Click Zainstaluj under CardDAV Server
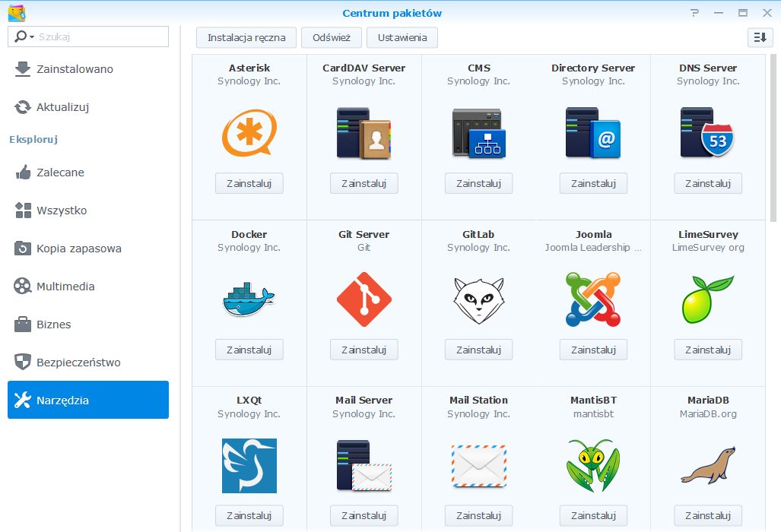781x532 pixels. (364, 183)
